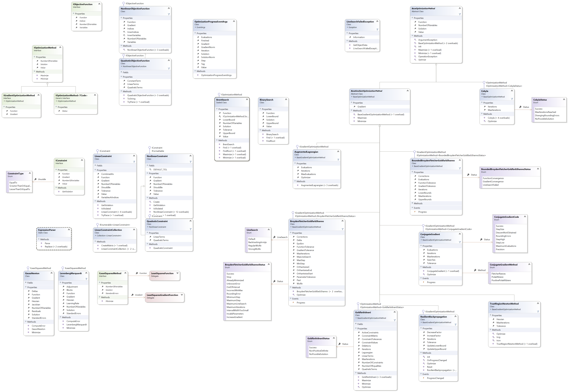Viewport: 568px width, 392px height.
Task: Click the filter icon on NonlinearObjectiveFunction class
Action: (x=169, y=14)
